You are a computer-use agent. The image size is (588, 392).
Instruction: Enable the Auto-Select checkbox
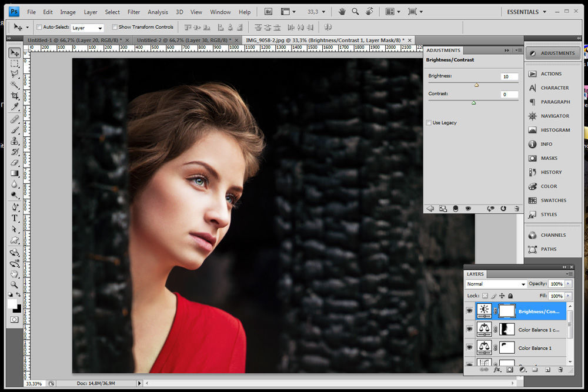coord(39,27)
